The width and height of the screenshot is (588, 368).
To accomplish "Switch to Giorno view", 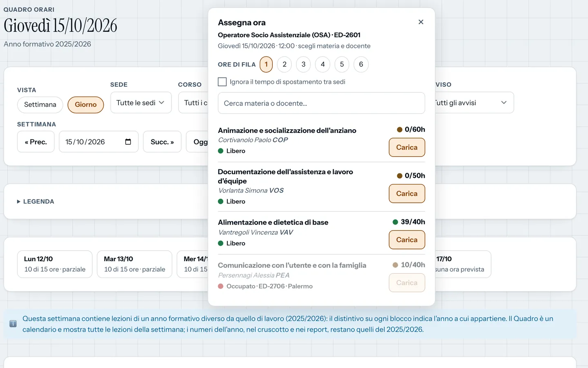I will [x=86, y=105].
